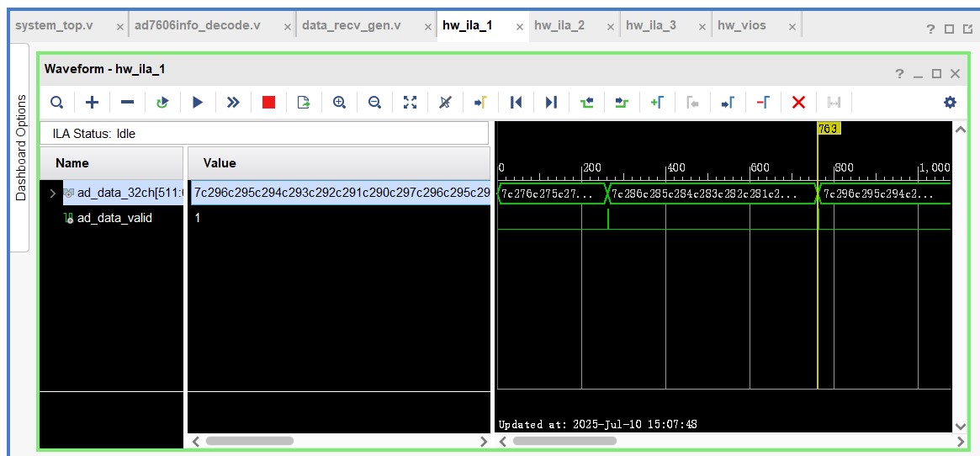Click waveform segment starting 7c276c275c27
980x456 pixels.
point(553,194)
